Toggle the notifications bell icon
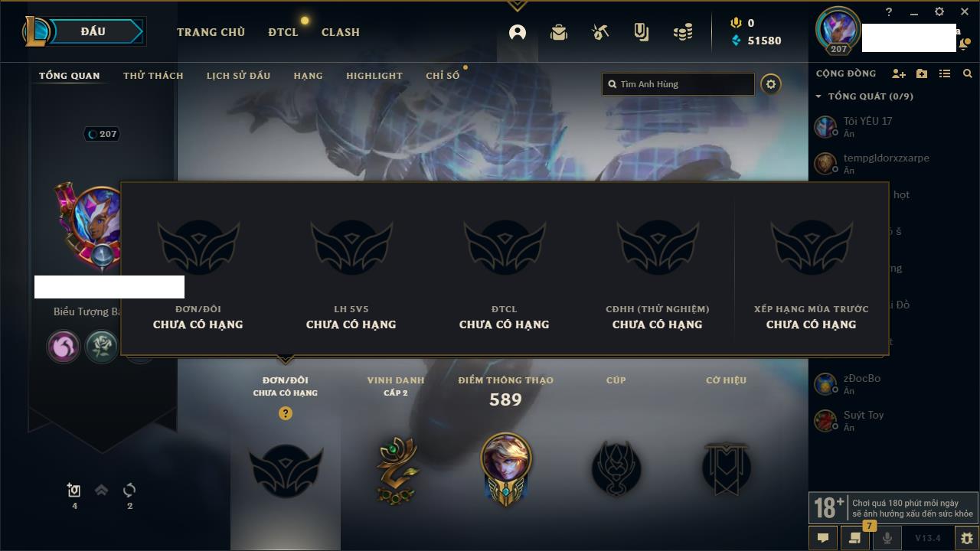The width and height of the screenshot is (980, 551). (x=962, y=44)
